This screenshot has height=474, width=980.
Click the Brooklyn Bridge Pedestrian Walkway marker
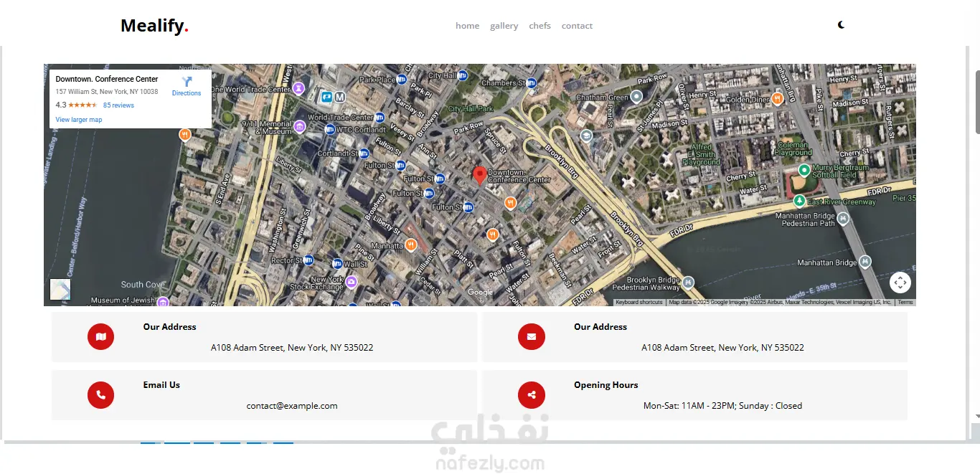(688, 283)
